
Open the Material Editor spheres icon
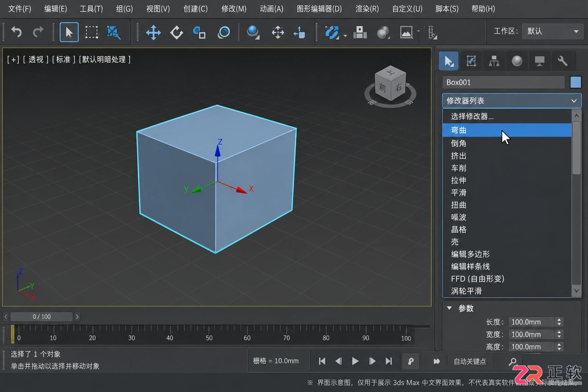coord(383,32)
